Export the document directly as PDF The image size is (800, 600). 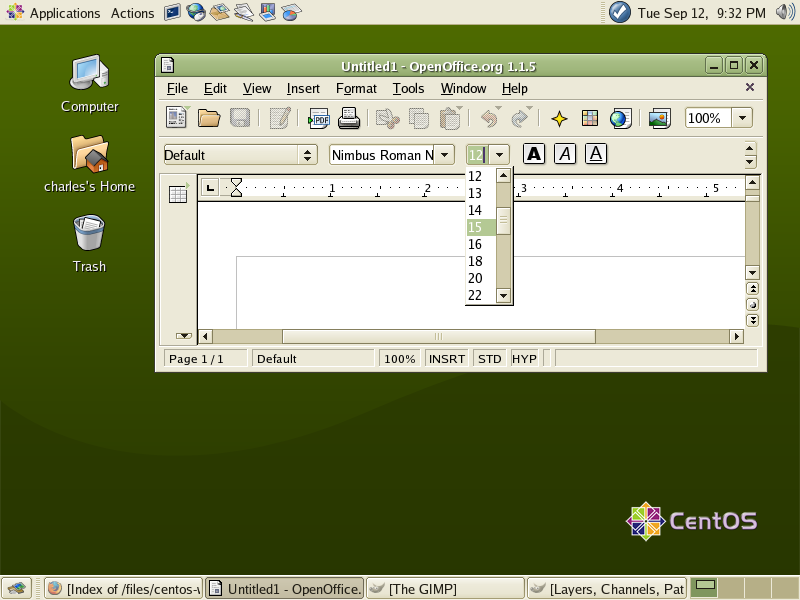click(318, 118)
